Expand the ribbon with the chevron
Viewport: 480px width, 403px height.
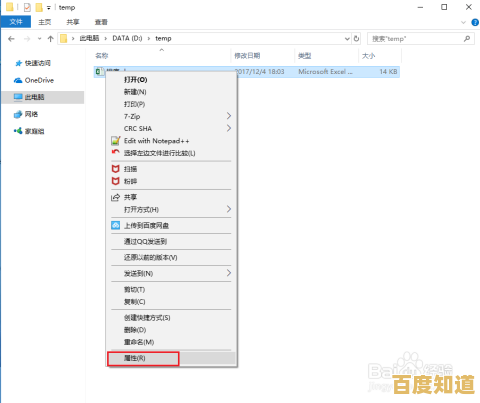click(x=463, y=22)
